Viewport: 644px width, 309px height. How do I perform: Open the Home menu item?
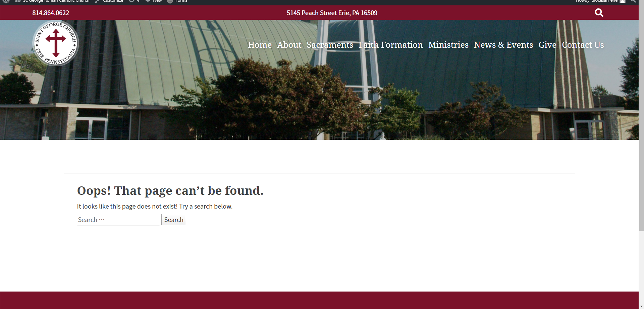(260, 45)
